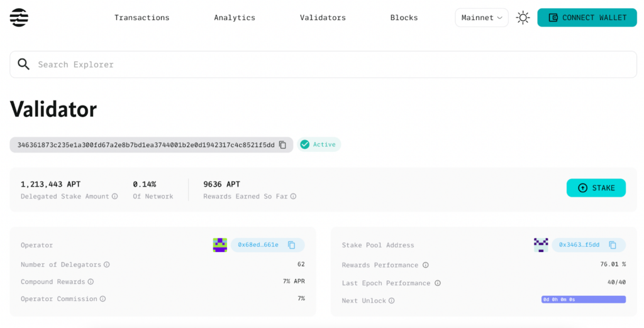Open the Transactions page
This screenshot has height=328, width=644.
coord(142,18)
